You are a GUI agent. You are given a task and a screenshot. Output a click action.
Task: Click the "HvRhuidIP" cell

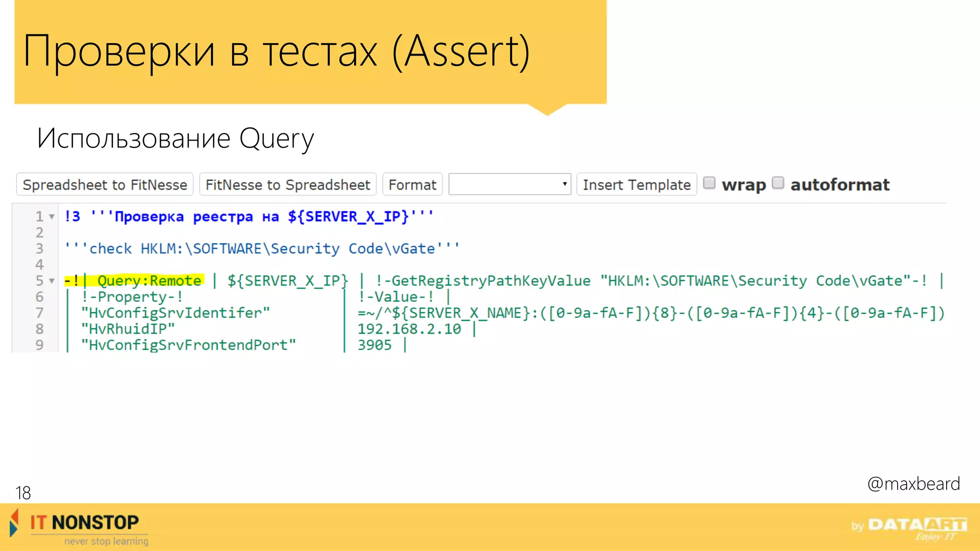tap(128, 329)
